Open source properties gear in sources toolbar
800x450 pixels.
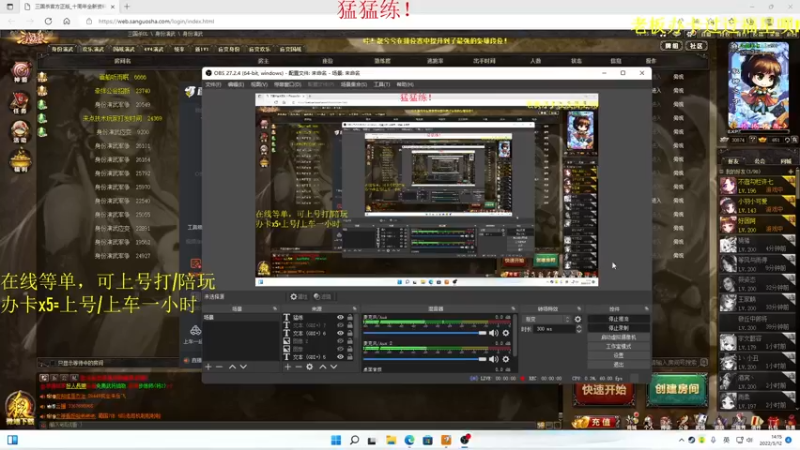coord(310,367)
